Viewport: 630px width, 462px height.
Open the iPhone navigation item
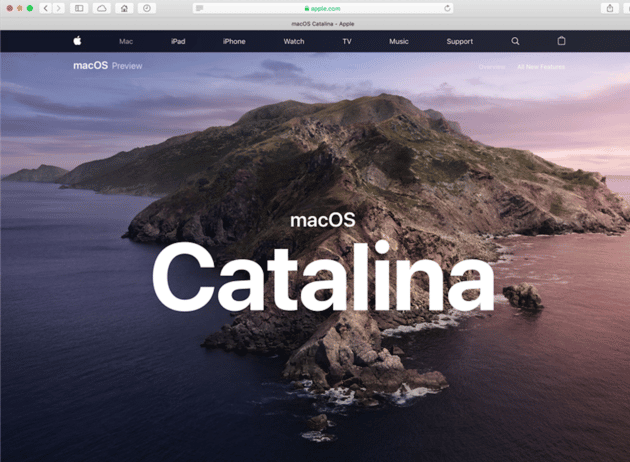234,41
